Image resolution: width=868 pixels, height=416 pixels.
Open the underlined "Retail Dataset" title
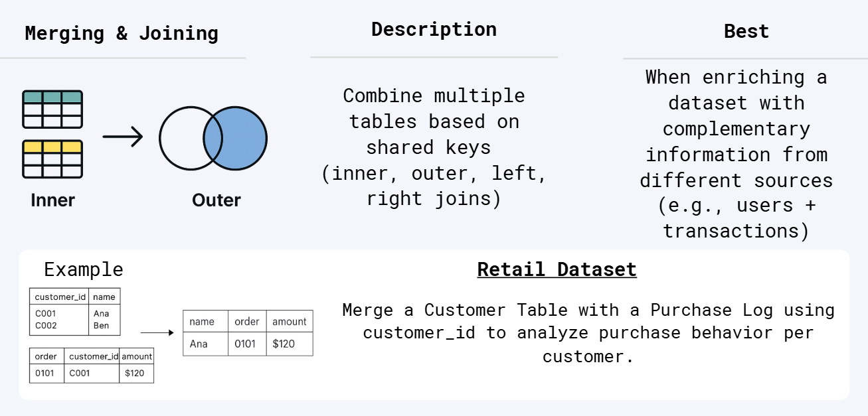(x=557, y=269)
